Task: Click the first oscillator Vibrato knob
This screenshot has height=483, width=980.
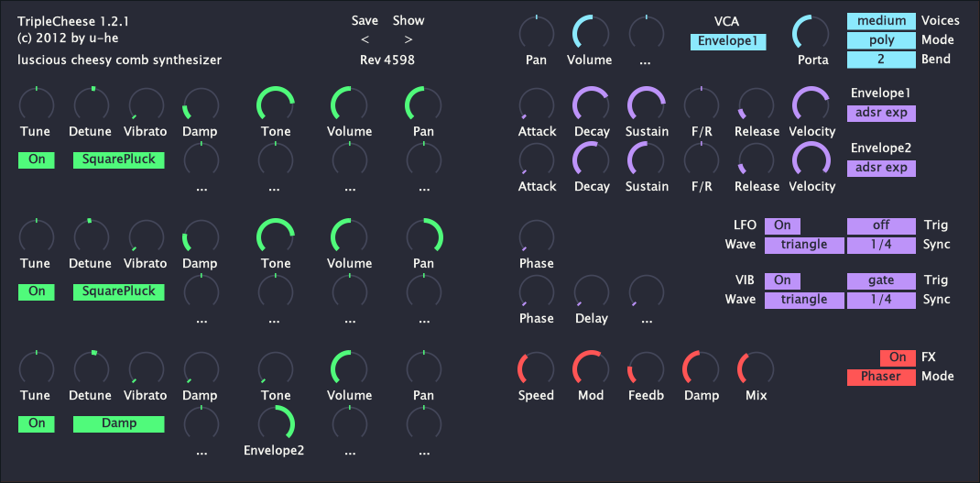Action: click(x=147, y=104)
